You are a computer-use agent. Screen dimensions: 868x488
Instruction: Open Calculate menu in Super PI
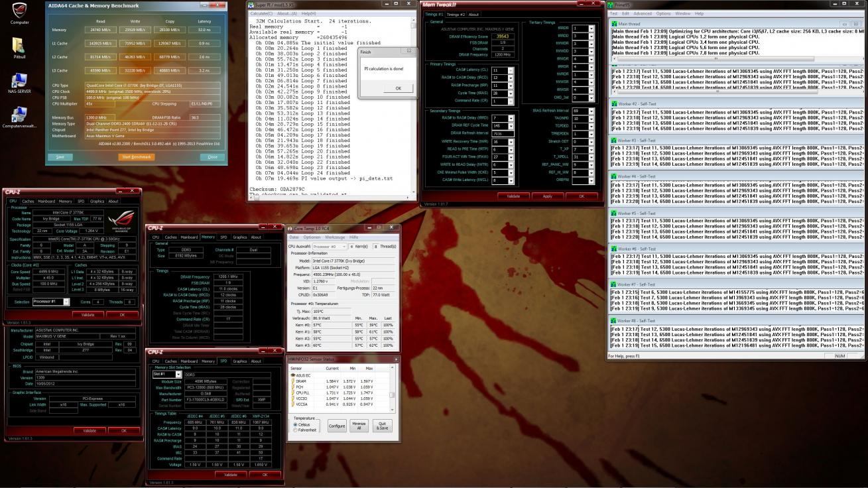pyautogui.click(x=261, y=13)
